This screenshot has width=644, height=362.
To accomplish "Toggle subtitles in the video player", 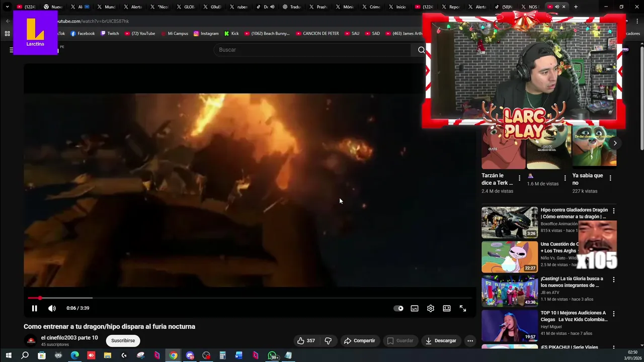I will click(x=415, y=309).
